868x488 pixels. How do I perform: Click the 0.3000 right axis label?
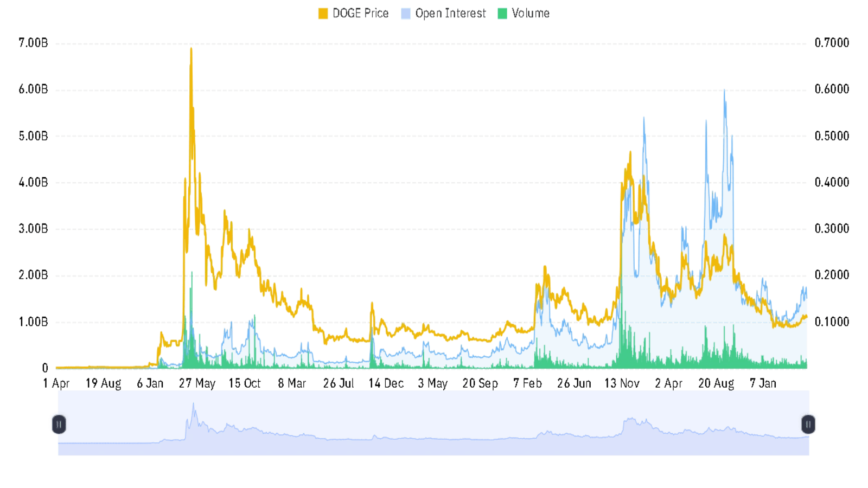(x=832, y=229)
